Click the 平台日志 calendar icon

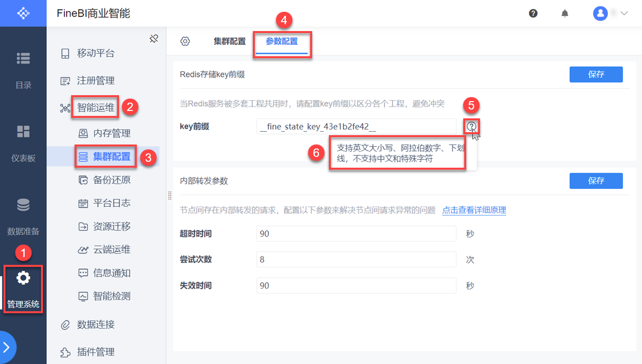click(83, 203)
